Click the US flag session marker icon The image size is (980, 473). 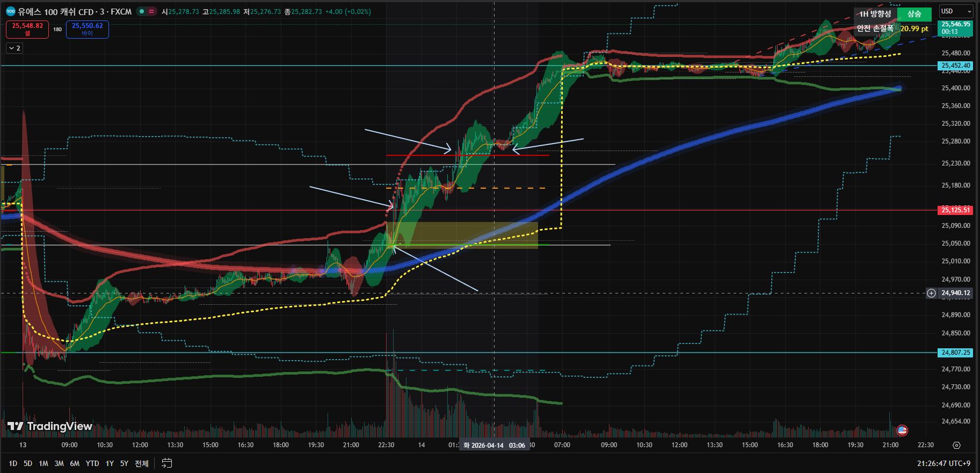[902, 430]
